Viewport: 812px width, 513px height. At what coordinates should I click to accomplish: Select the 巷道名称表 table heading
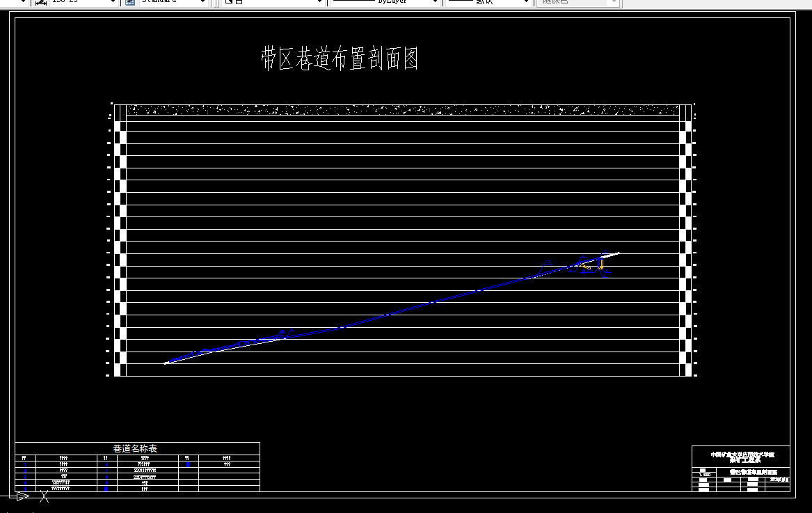pyautogui.click(x=135, y=449)
